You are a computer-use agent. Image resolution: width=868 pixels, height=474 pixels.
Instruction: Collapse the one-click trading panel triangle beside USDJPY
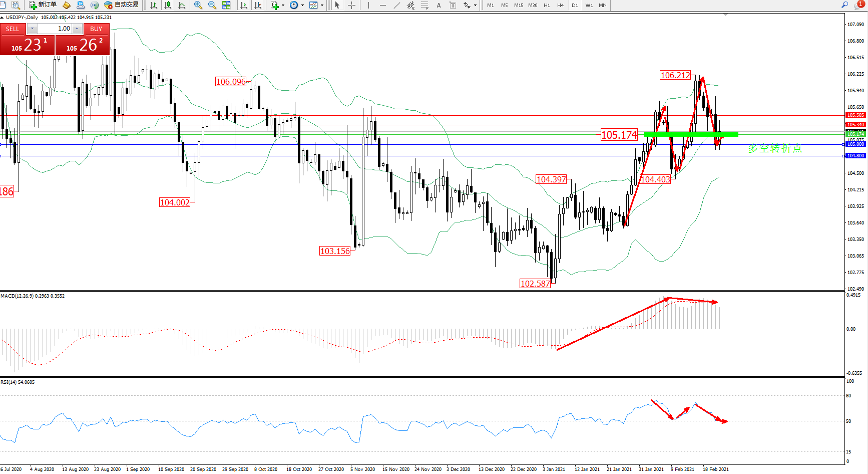(3, 18)
